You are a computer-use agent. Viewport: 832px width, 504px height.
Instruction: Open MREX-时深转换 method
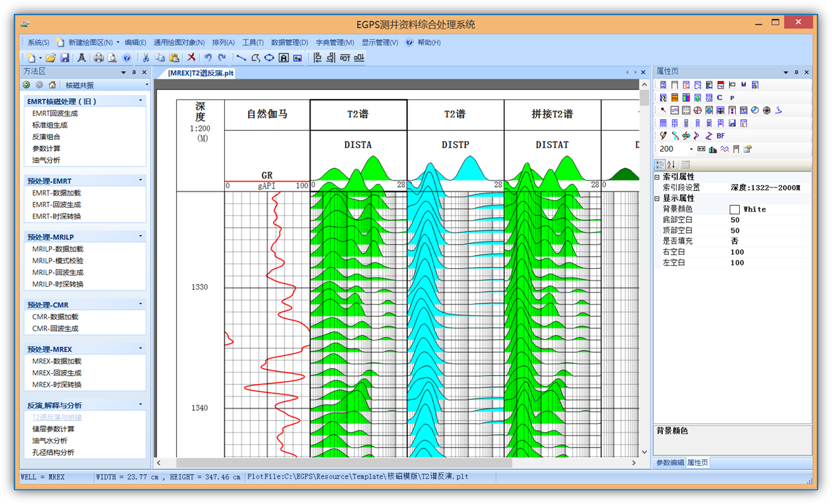[57, 384]
